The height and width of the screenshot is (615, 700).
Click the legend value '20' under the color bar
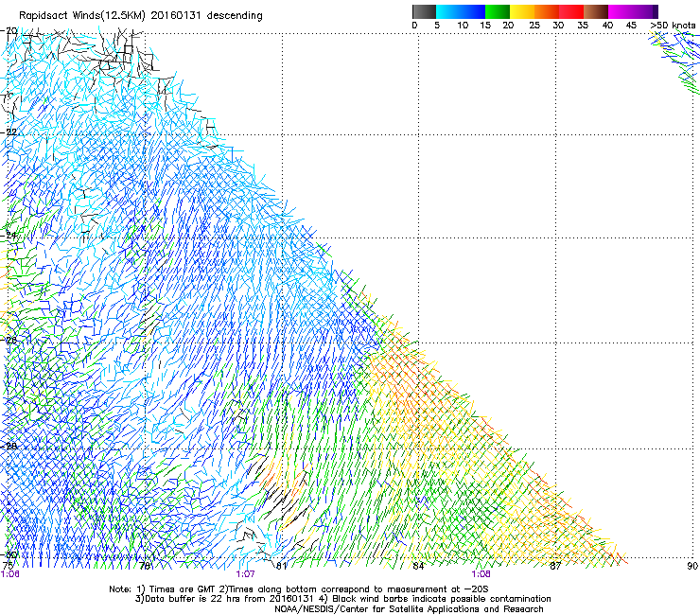pyautogui.click(x=508, y=26)
